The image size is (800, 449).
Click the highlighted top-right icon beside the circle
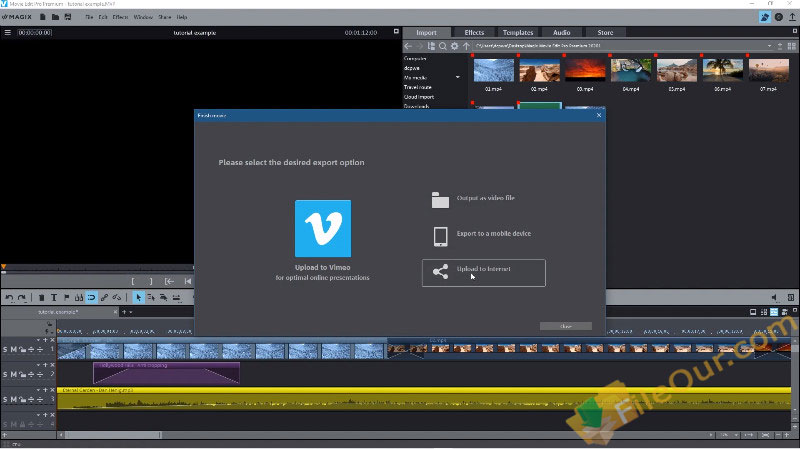(764, 17)
